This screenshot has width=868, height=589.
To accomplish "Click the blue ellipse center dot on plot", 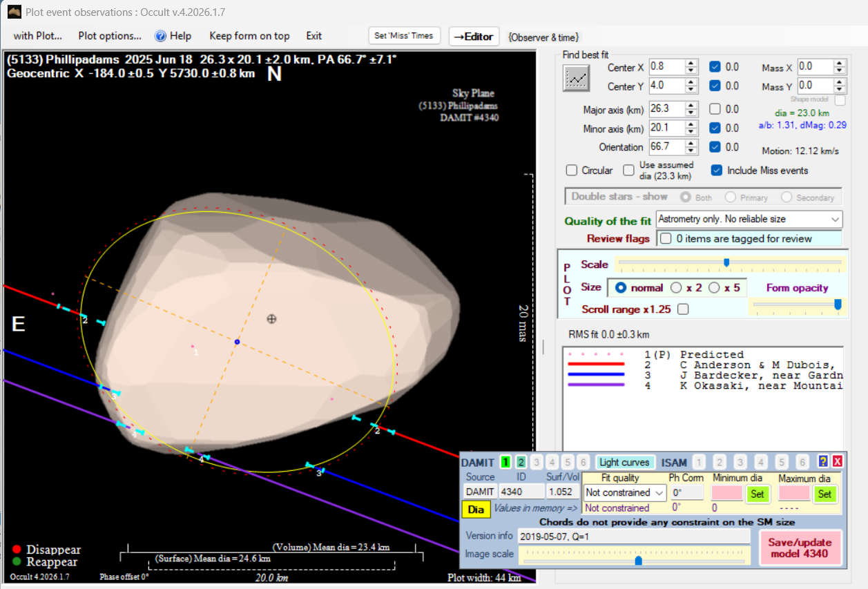I will (x=237, y=342).
